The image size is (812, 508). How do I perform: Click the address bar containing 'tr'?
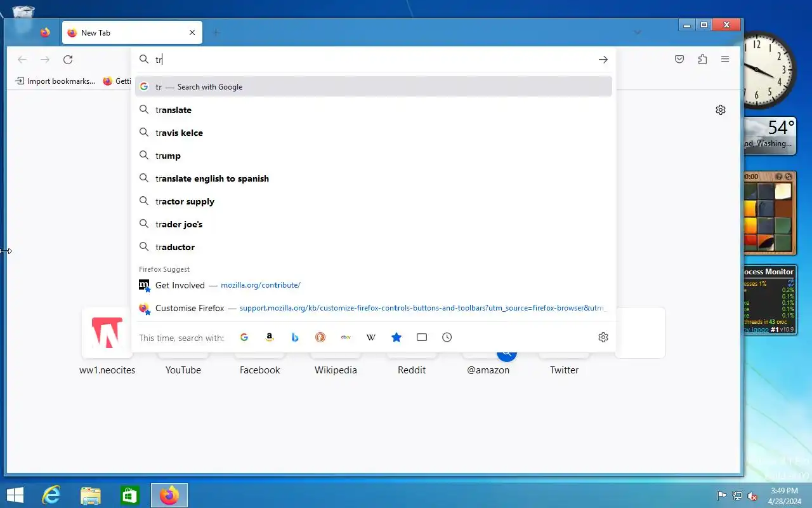coord(373,60)
